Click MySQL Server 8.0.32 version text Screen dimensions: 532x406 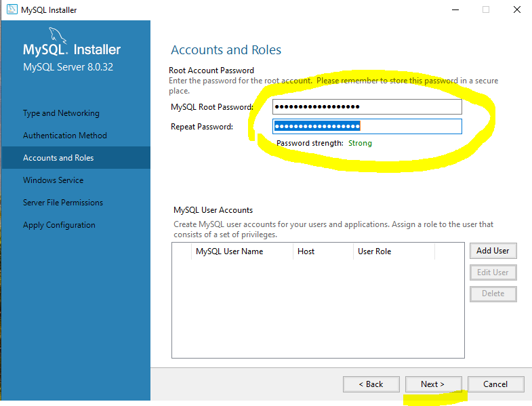coord(68,67)
